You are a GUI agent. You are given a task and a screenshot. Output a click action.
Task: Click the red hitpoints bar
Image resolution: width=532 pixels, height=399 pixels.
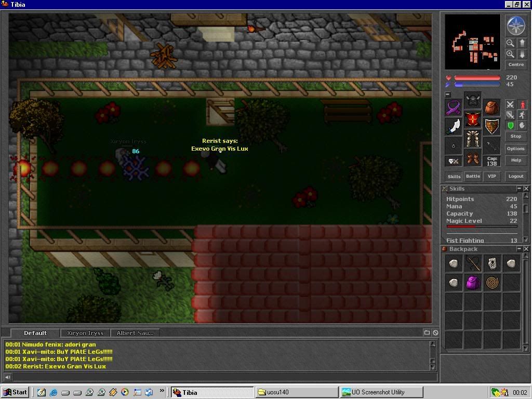[477, 78]
